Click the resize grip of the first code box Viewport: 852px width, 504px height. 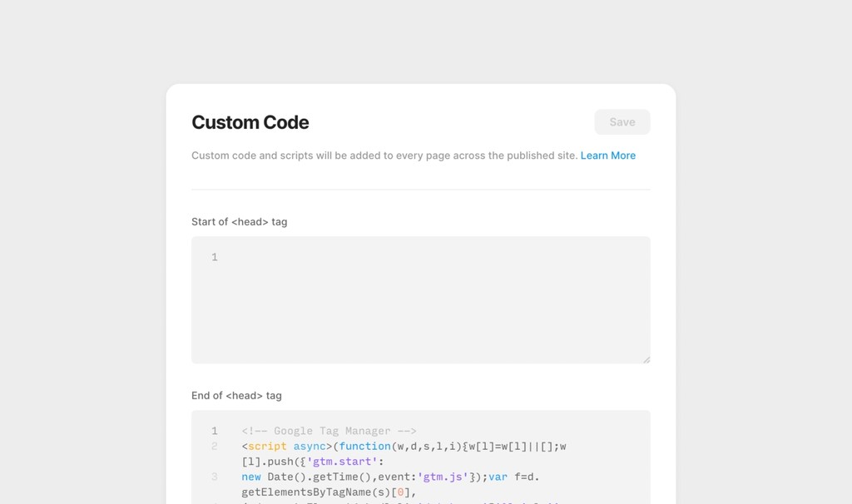pos(646,358)
